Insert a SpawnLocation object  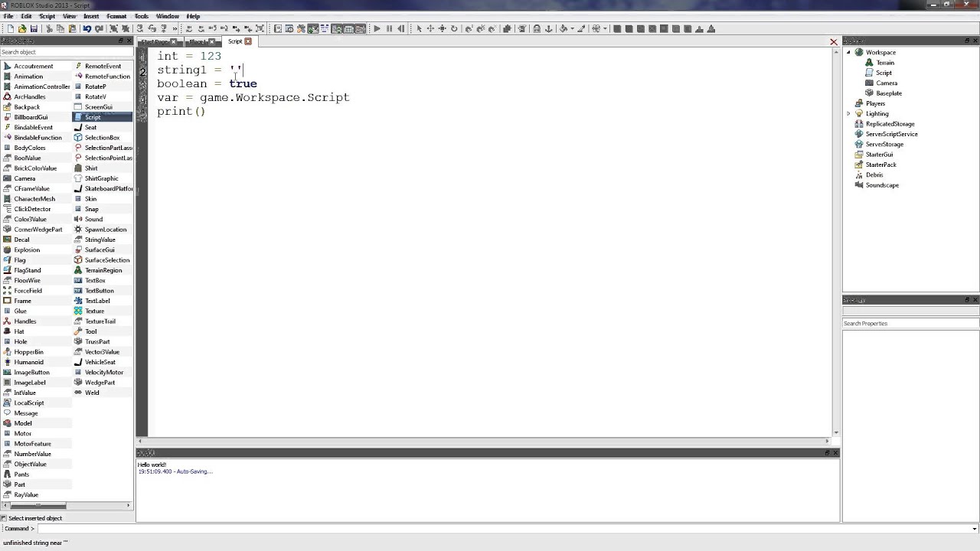pos(106,230)
